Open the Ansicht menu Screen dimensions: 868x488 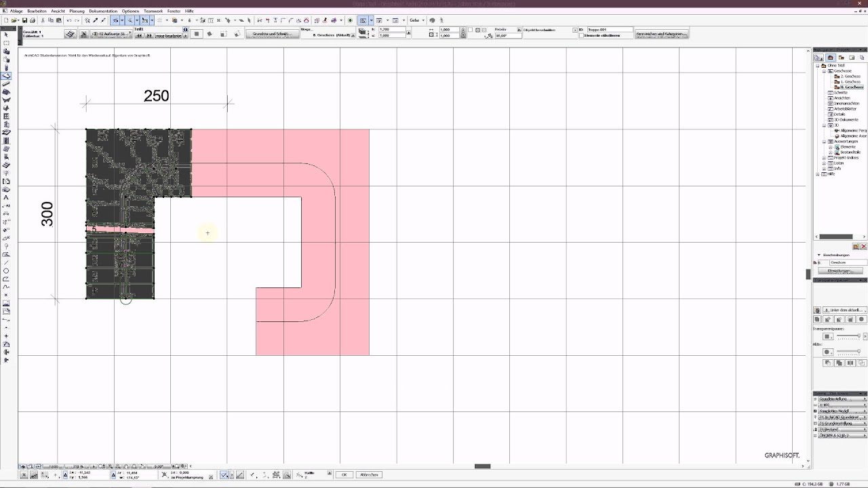coord(58,11)
